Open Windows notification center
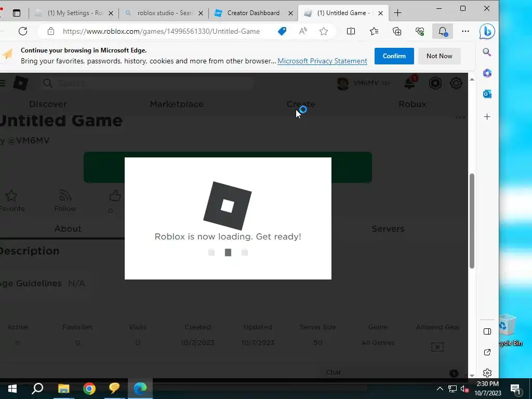The width and height of the screenshot is (532, 399). coord(516,389)
